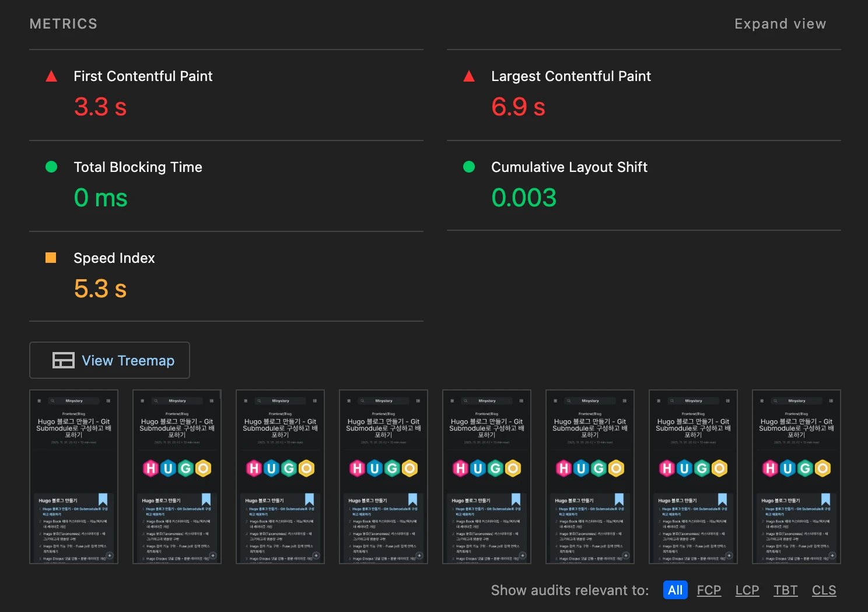Click the Show audits relevant to label

570,590
